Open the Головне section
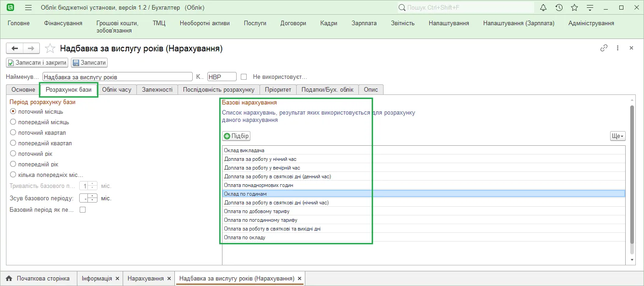 [x=19, y=23]
